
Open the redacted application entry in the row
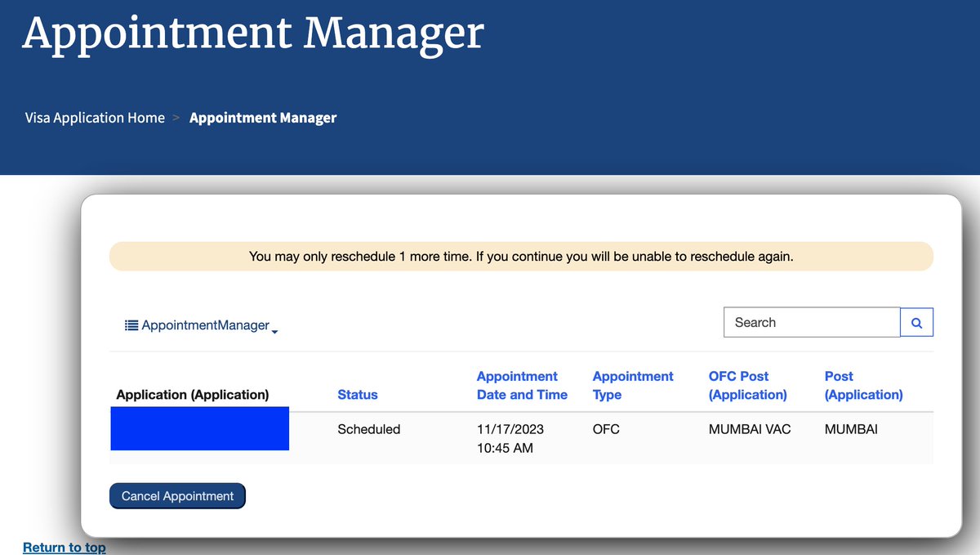(200, 428)
